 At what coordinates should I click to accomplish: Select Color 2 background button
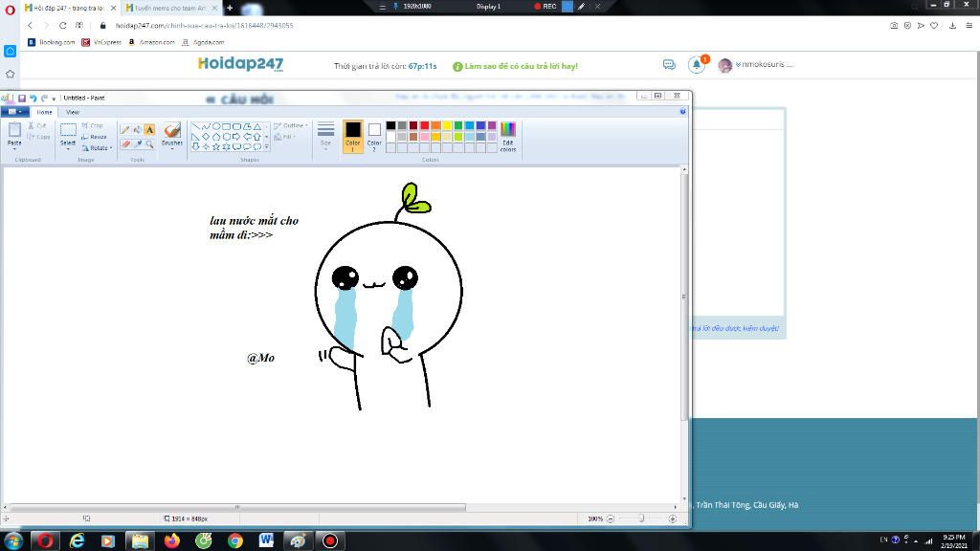tap(374, 136)
